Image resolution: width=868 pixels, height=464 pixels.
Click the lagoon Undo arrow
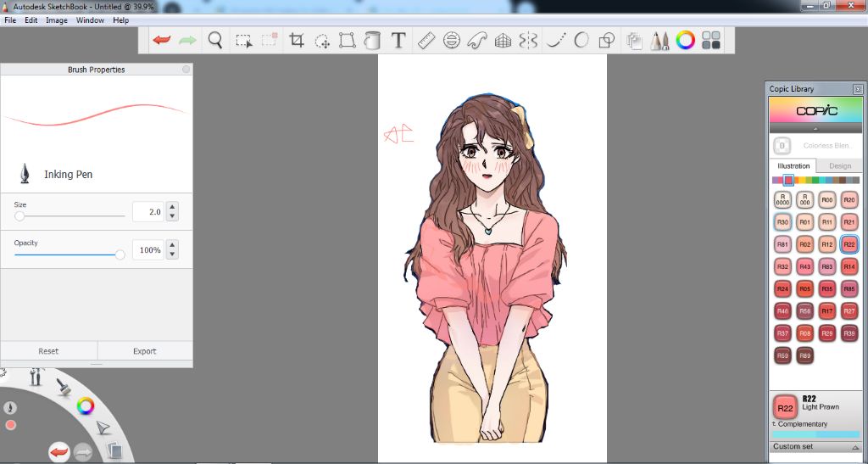pyautogui.click(x=58, y=452)
